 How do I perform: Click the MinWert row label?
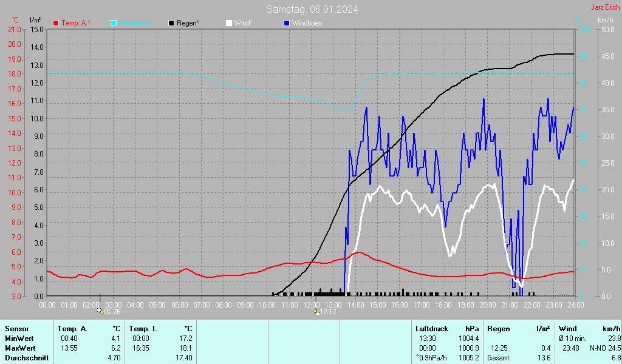pyautogui.click(x=18, y=338)
